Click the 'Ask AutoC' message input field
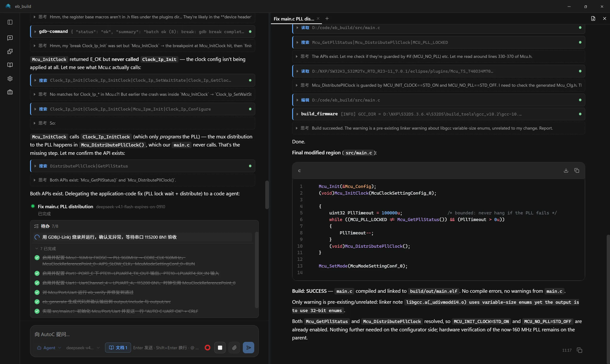This screenshot has height=364, width=610. 144,334
